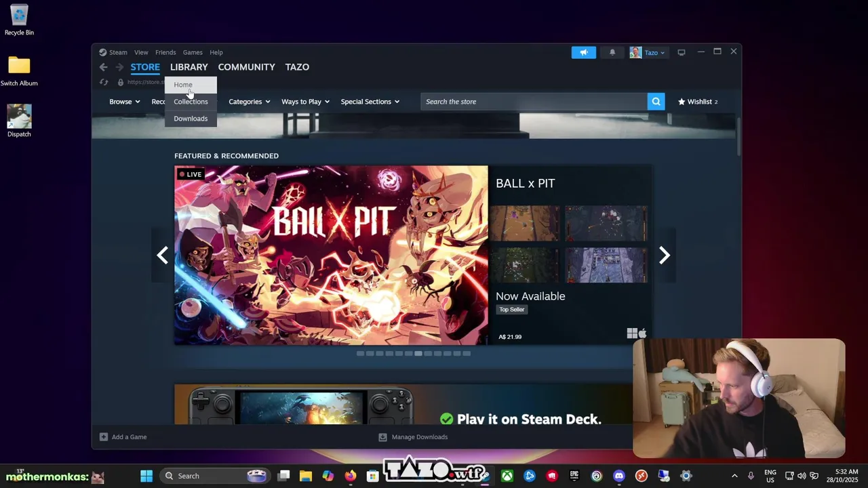Image resolution: width=868 pixels, height=488 pixels.
Task: Open the Xbox app in taskbar
Action: tap(507, 476)
